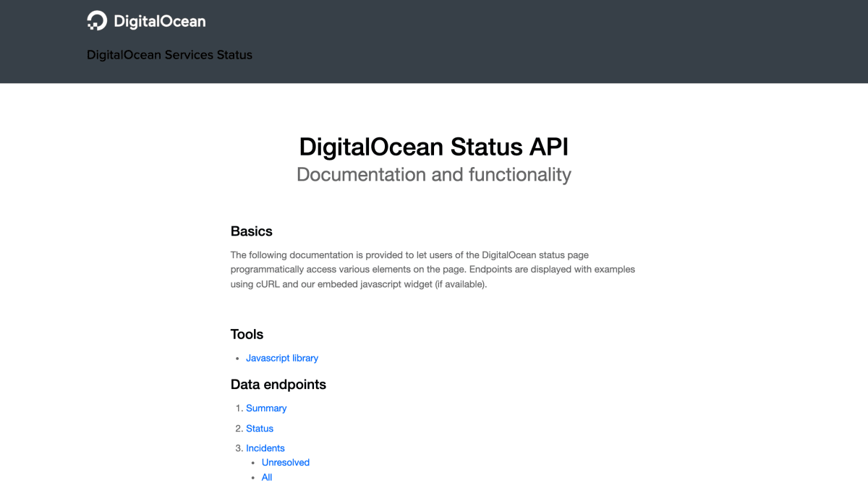Click the Basics description paragraph
Screen dimensions: 868x488
point(433,270)
